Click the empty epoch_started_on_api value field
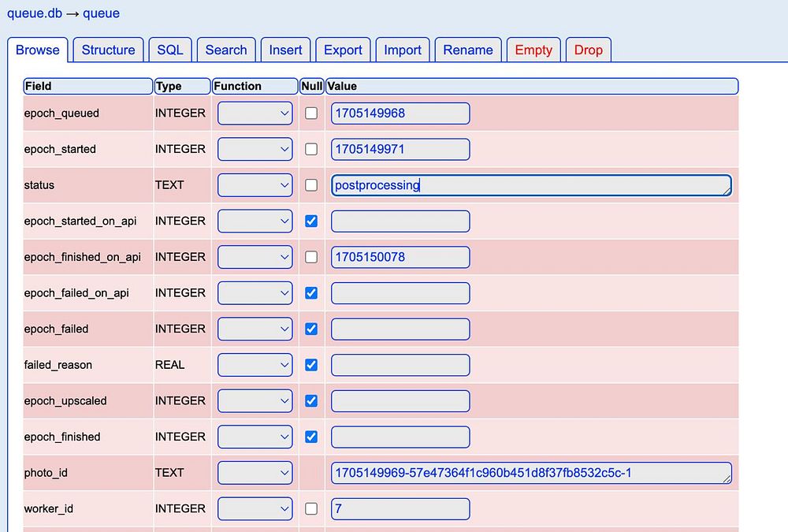Image resolution: width=788 pixels, height=532 pixels. (x=400, y=221)
